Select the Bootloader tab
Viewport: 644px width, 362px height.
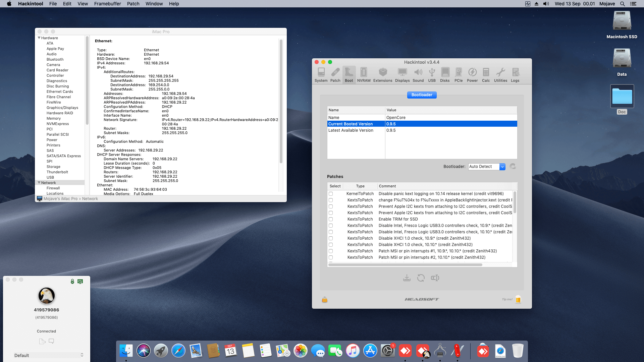point(422,95)
